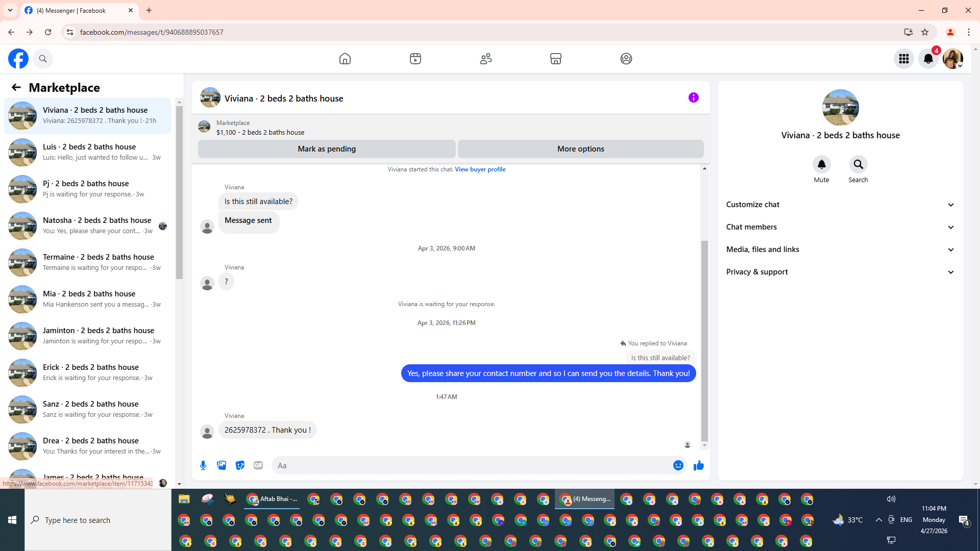Choose a sticker with the sticker icon
Image resolution: width=980 pixels, height=551 pixels.
pos(240,465)
